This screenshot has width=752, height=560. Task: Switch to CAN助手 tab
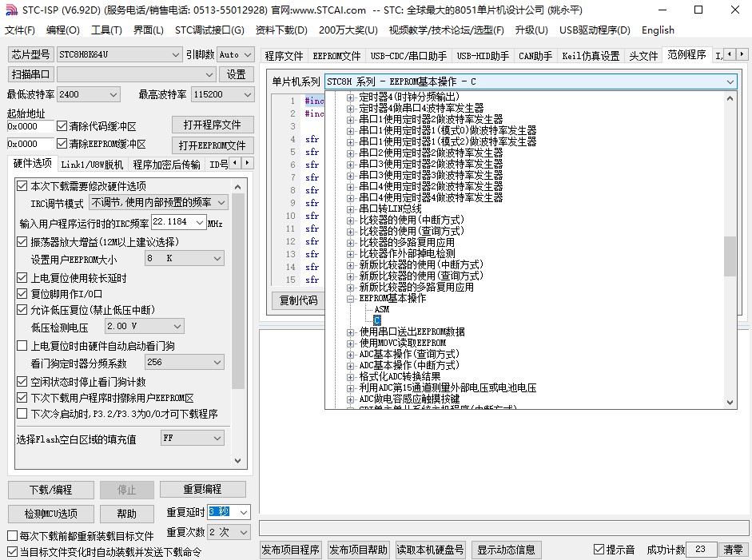click(x=535, y=56)
